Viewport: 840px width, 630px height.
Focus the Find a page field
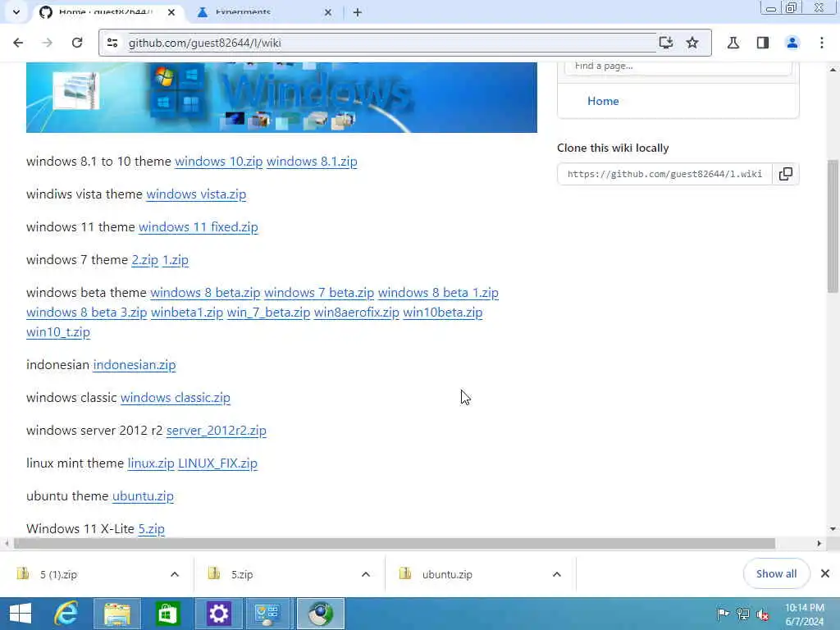click(678, 66)
